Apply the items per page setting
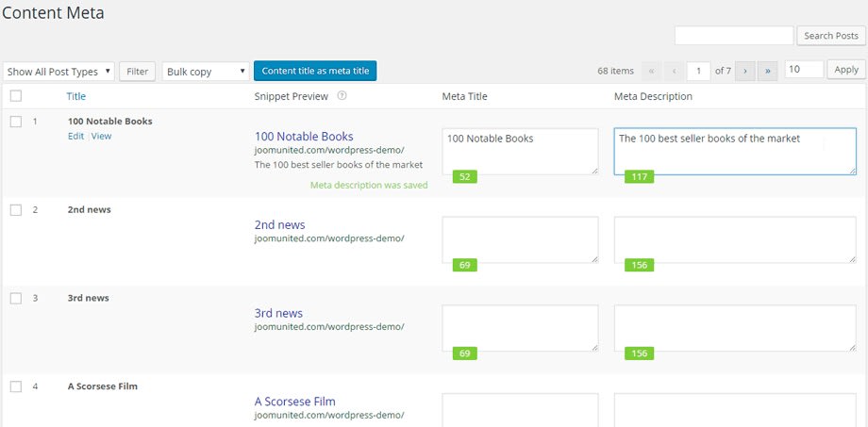 (x=846, y=71)
